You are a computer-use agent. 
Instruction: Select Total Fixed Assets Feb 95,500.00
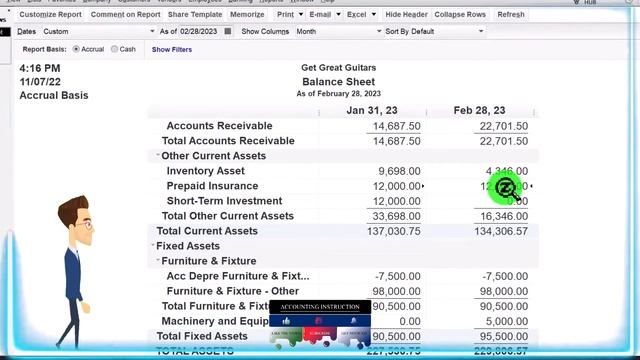pos(504,336)
